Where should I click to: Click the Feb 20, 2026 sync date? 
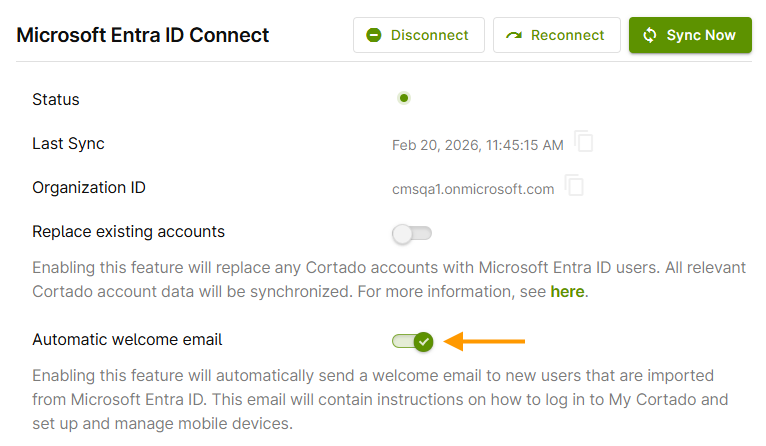tap(477, 145)
